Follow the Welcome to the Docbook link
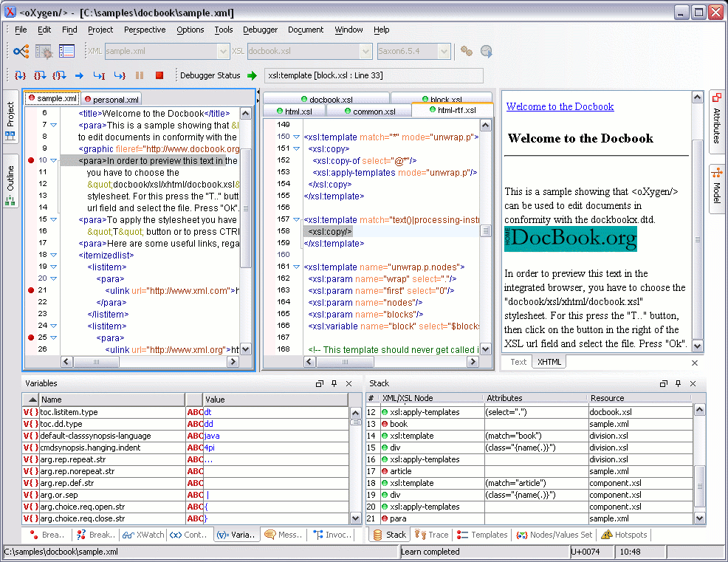This screenshot has height=562, width=728. 560,106
